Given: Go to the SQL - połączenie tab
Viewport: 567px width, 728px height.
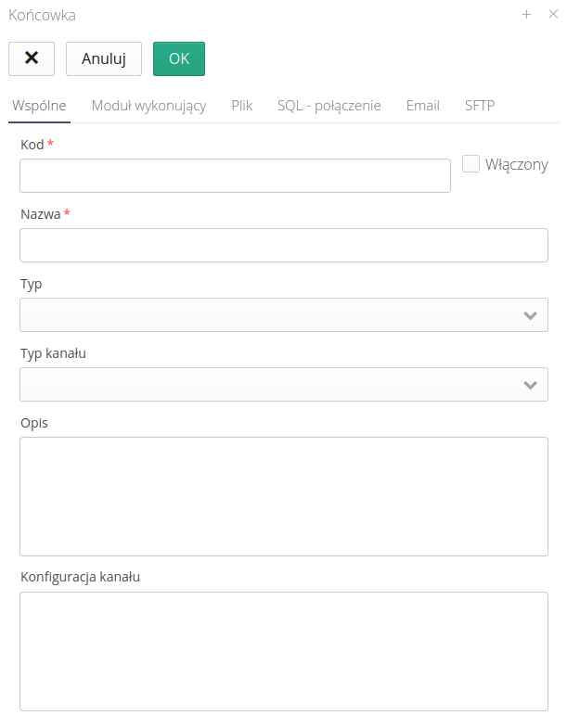Looking at the screenshot, I should click(x=329, y=106).
